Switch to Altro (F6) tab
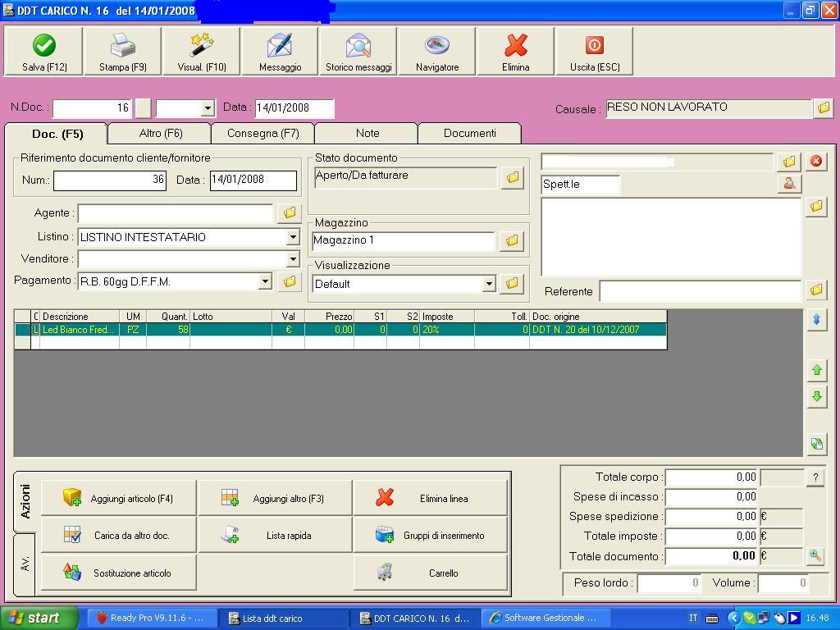 [x=161, y=134]
